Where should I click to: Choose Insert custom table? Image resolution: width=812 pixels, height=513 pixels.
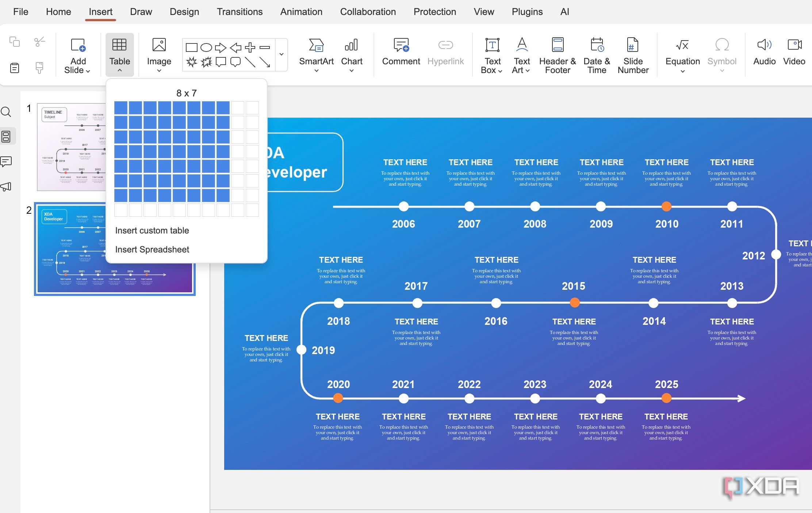coord(152,231)
